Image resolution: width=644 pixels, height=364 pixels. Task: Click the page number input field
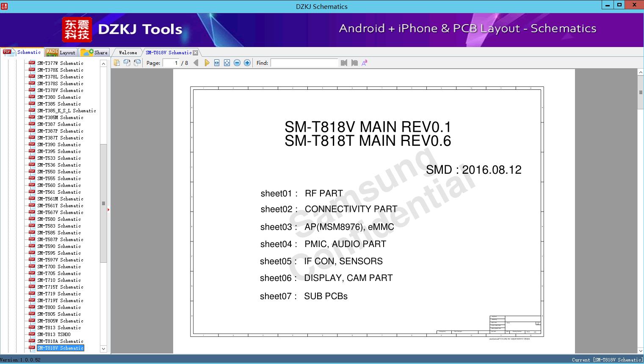[171, 63]
